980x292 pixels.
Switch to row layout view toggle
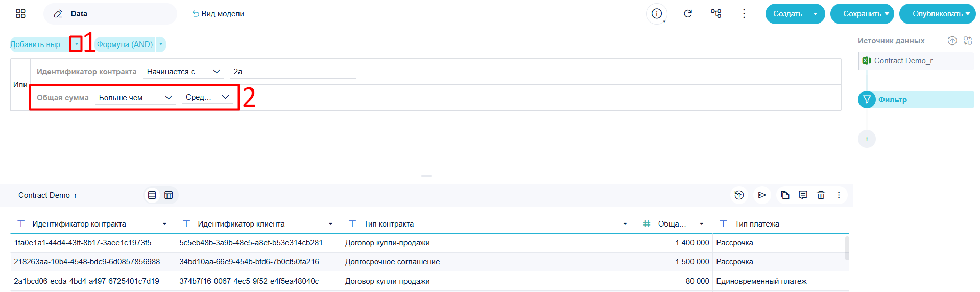point(152,195)
